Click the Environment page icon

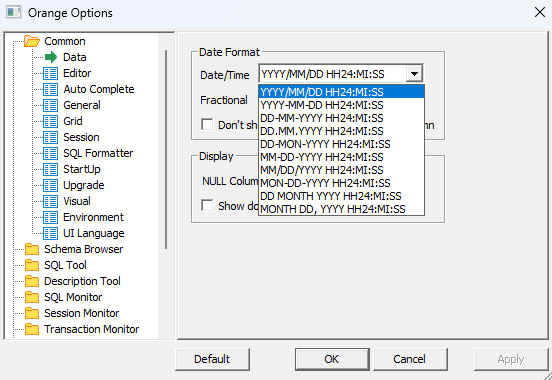[50, 217]
